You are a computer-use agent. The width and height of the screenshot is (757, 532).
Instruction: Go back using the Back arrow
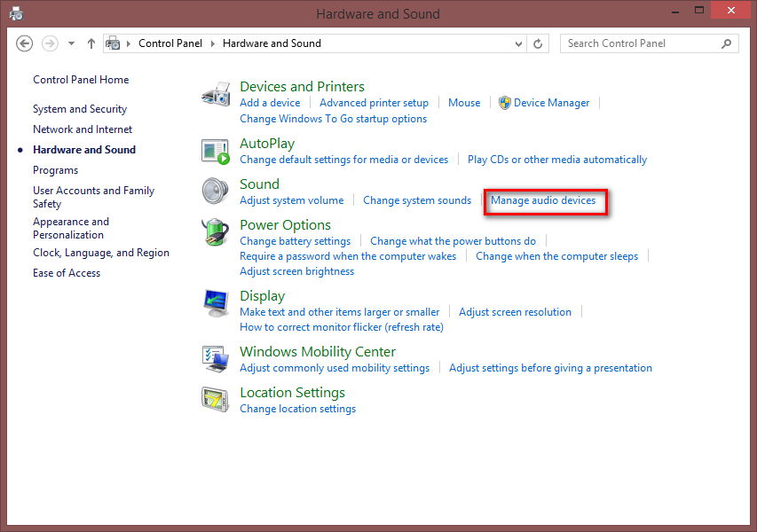coord(24,43)
